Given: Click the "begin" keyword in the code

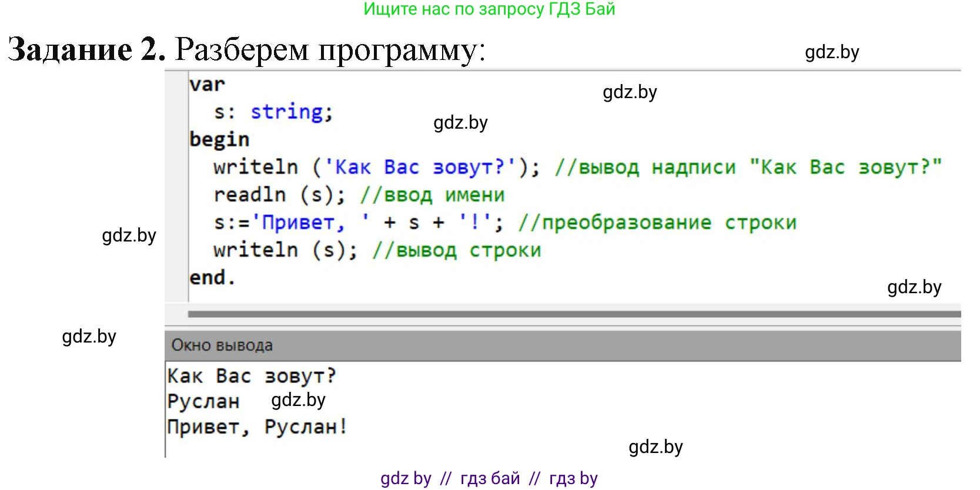Looking at the screenshot, I should pyautogui.click(x=219, y=140).
